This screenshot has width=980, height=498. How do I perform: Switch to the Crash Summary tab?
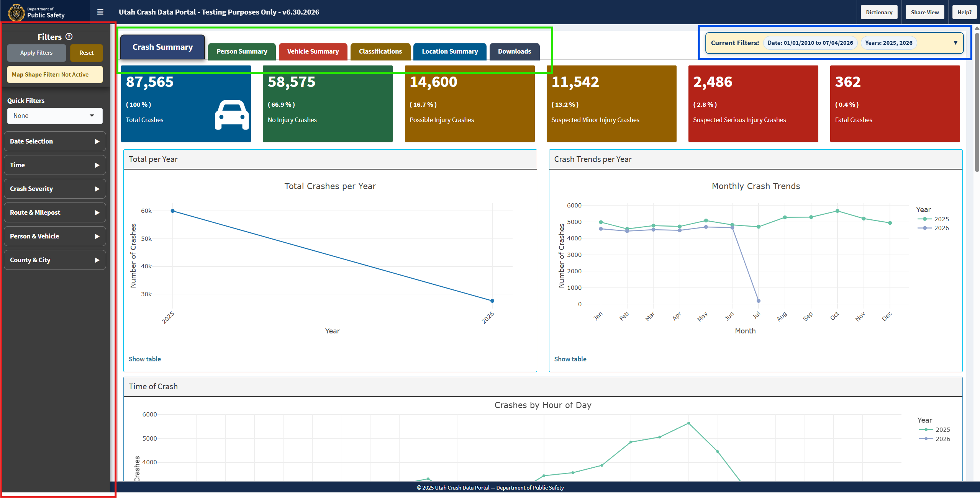tap(162, 47)
